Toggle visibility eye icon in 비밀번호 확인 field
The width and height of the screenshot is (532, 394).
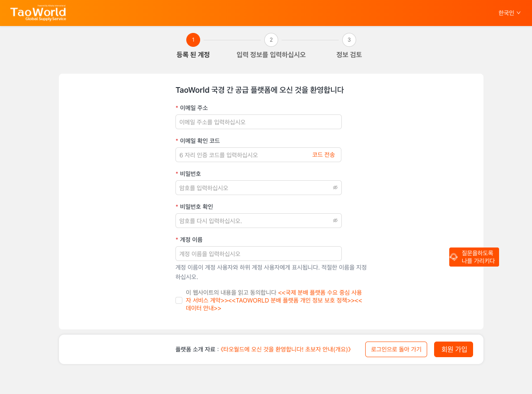coord(335,221)
